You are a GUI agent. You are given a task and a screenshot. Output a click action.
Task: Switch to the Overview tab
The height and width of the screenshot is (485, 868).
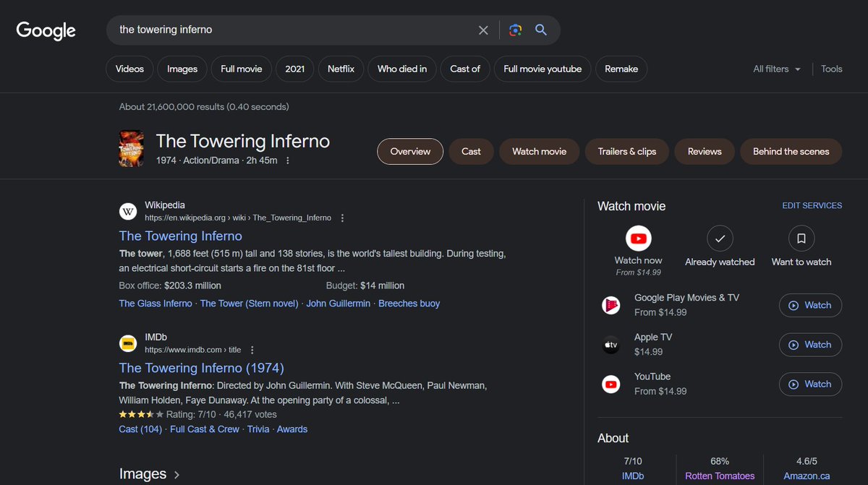tap(410, 152)
